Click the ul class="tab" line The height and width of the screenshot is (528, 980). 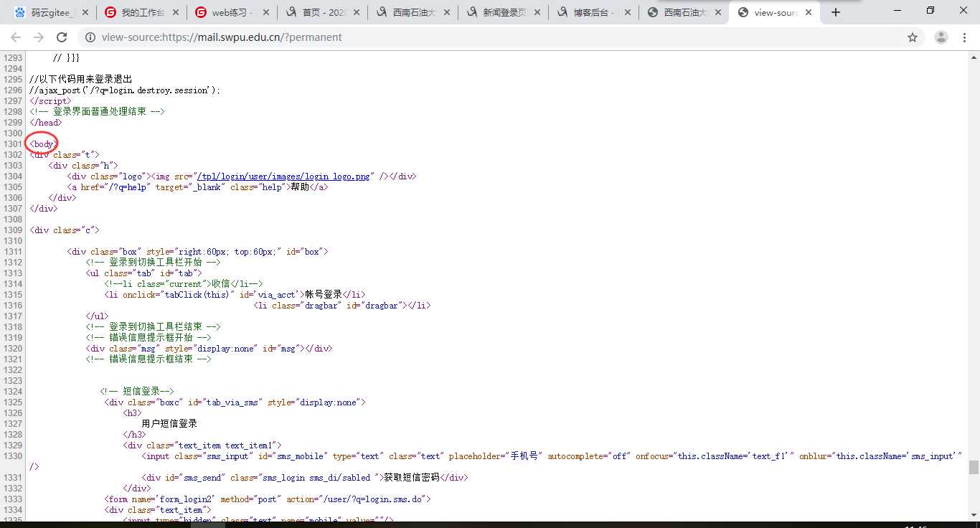(144, 273)
